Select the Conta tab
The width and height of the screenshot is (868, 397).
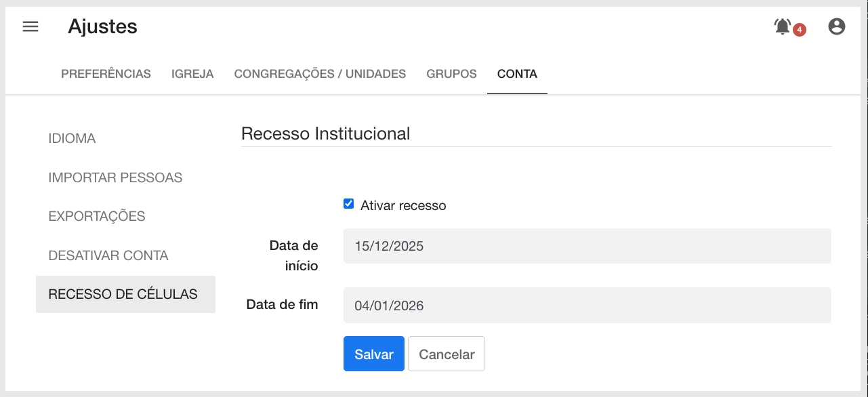pyautogui.click(x=517, y=74)
